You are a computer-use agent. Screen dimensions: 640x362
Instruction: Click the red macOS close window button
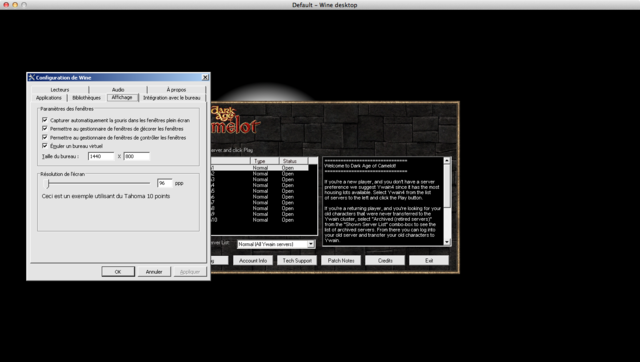[6, 4]
